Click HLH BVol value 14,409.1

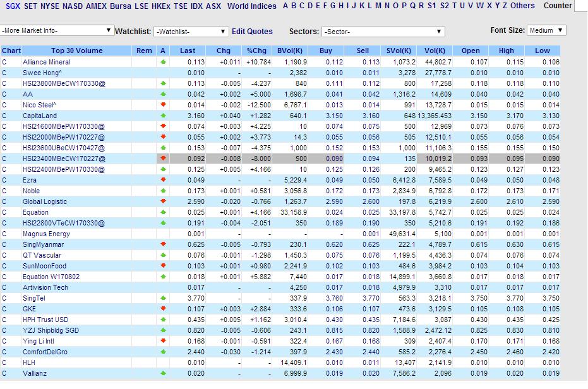coord(294,362)
